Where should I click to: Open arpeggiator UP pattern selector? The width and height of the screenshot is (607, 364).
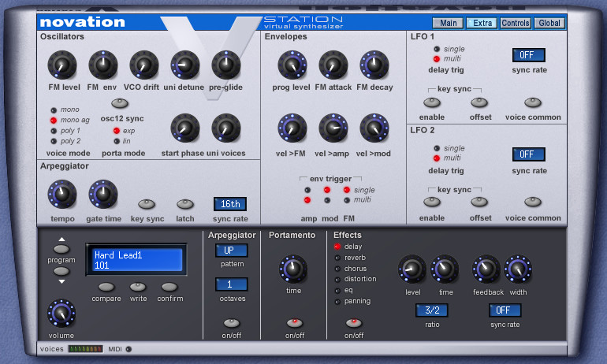[x=232, y=251]
